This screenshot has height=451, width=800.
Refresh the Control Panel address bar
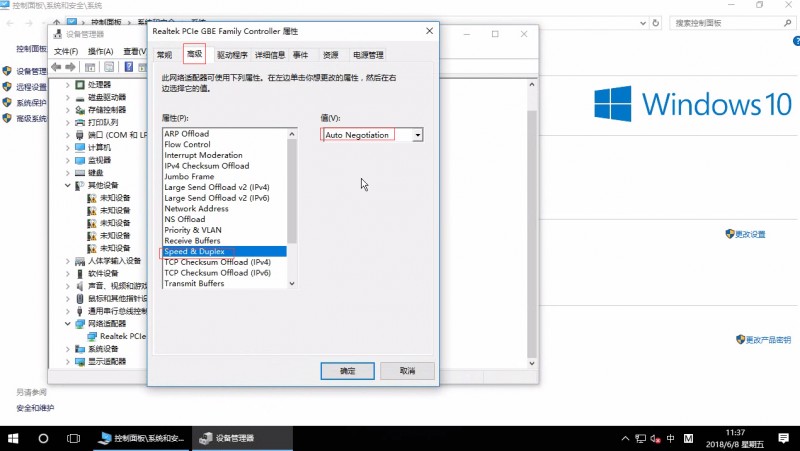656,23
